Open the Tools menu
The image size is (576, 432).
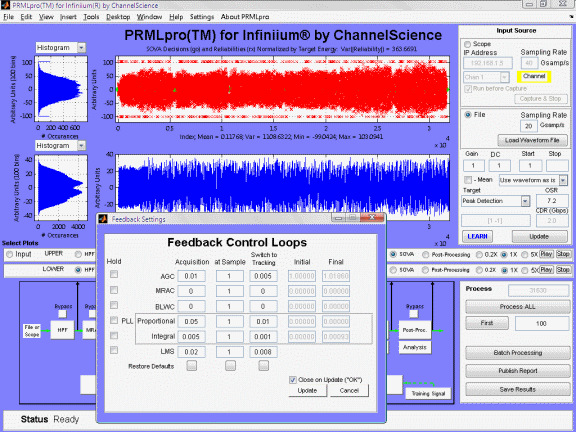point(91,17)
